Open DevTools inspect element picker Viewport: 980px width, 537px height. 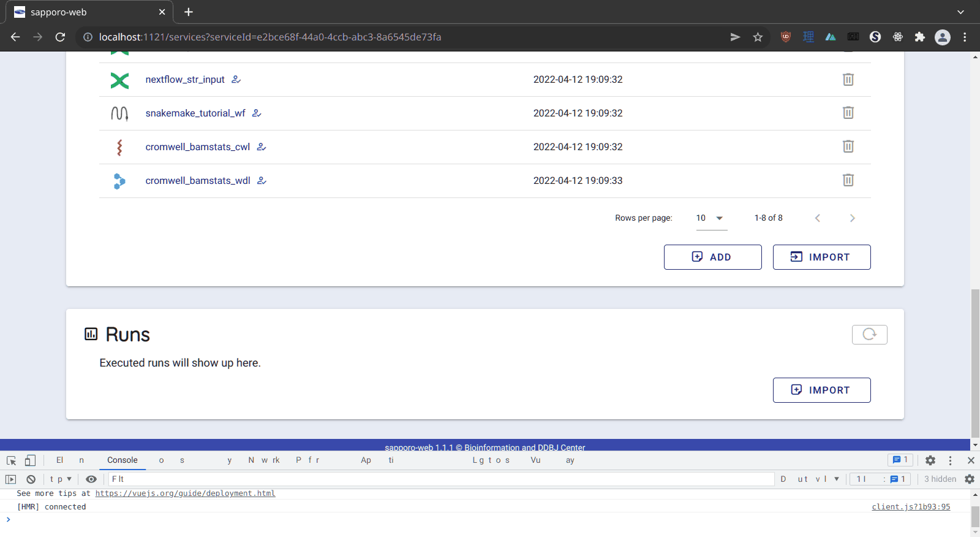tap(11, 460)
